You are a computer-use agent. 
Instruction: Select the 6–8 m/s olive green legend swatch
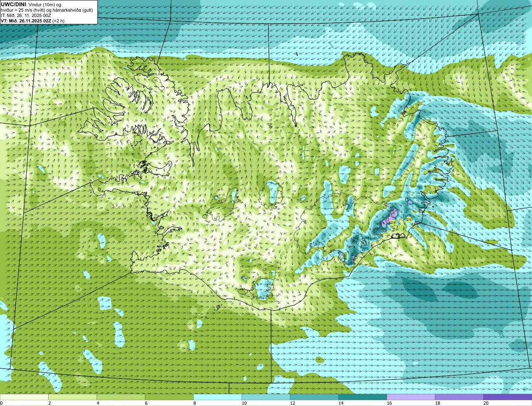pos(169,397)
